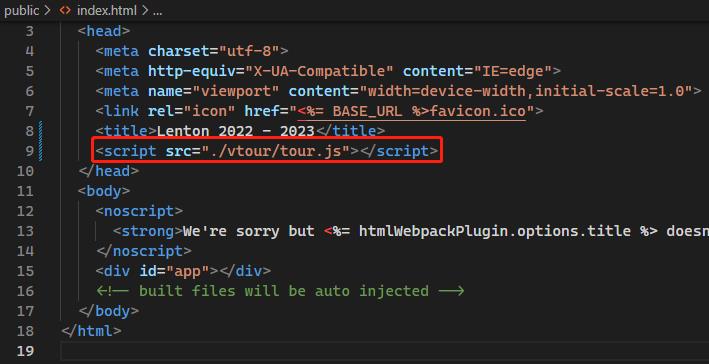The width and height of the screenshot is (709, 364).
Task: Click the closing noscript tag
Action: tap(144, 251)
